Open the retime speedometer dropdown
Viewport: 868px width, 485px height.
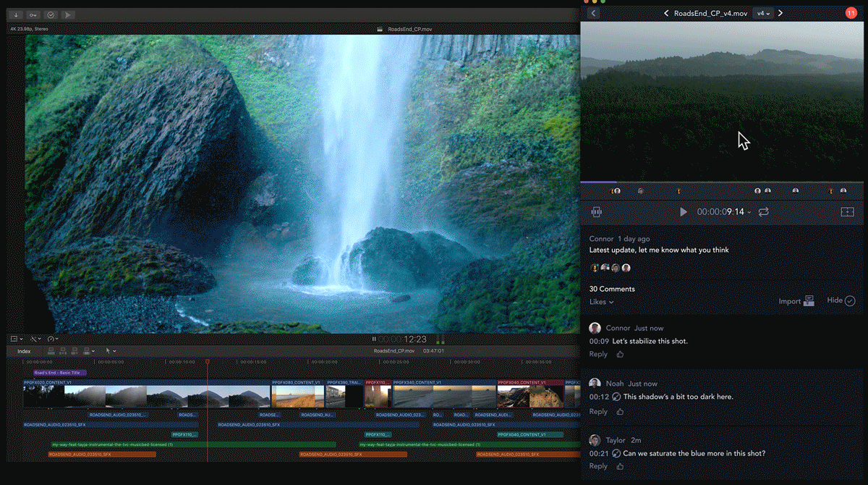[53, 339]
